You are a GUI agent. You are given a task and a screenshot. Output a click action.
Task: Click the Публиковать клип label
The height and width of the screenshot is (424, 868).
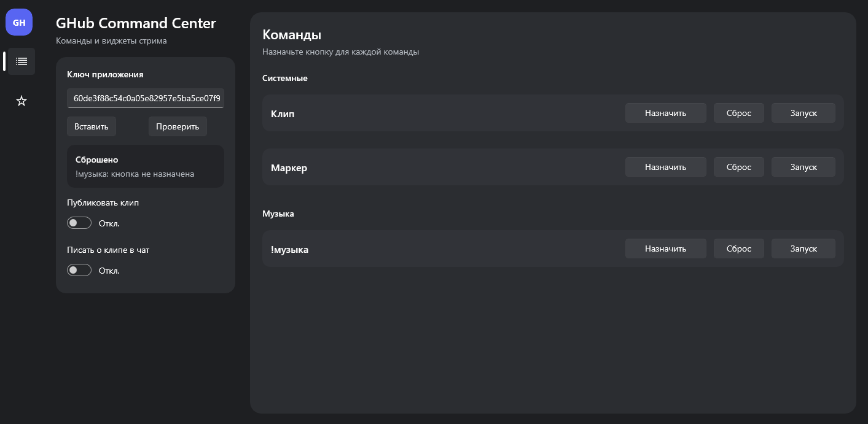coord(103,202)
